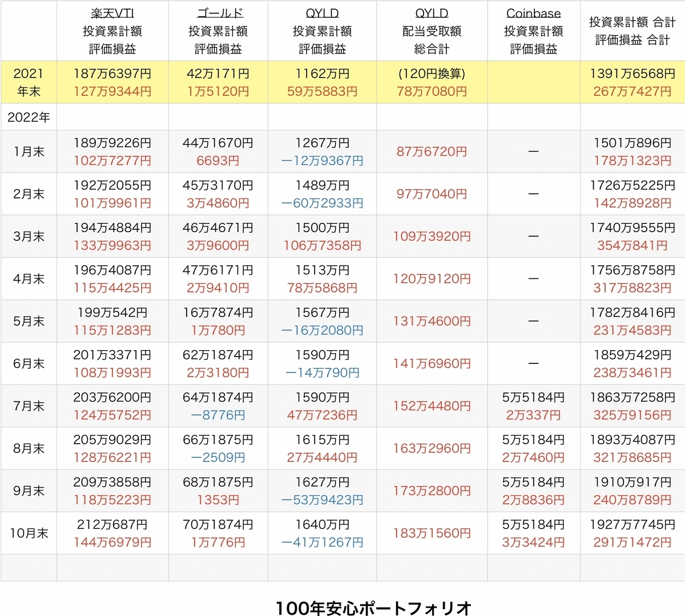This screenshot has width=685, height=616.
Task: Select the gold value 16万7874円
Action: coord(218,313)
